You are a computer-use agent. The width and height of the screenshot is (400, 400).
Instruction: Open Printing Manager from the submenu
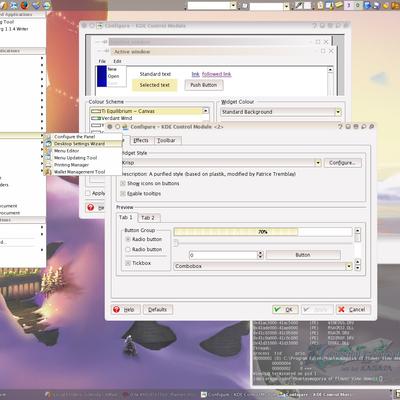[x=83, y=165]
